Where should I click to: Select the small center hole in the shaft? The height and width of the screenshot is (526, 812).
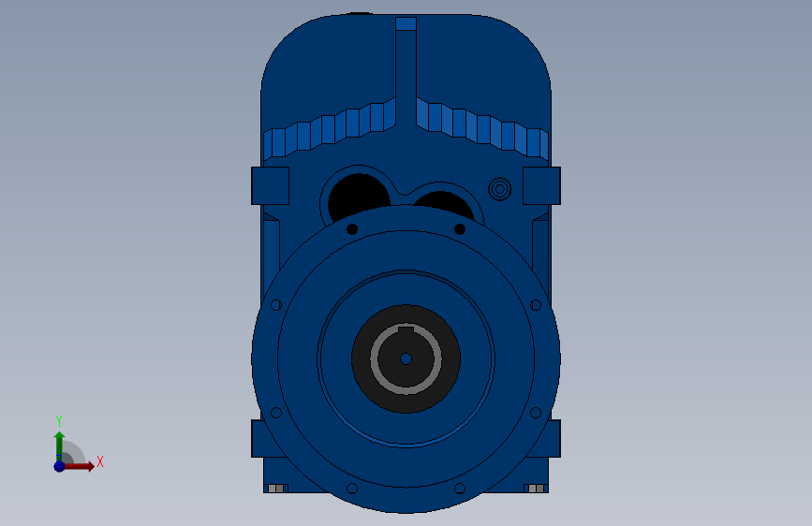click(406, 358)
